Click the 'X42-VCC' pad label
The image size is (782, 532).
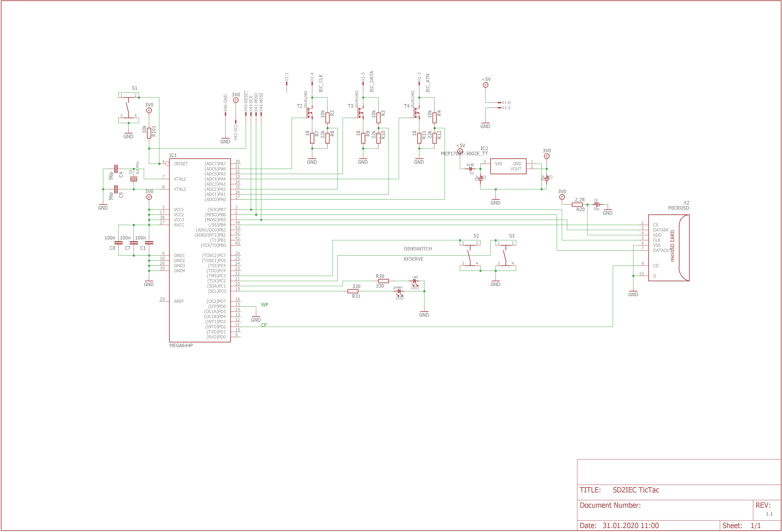point(236,132)
